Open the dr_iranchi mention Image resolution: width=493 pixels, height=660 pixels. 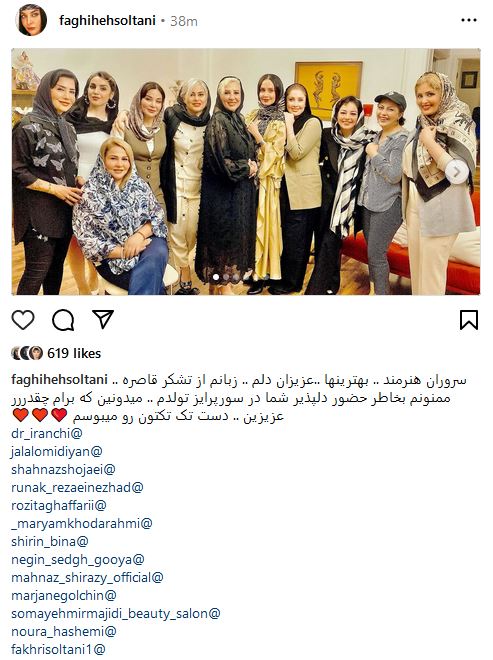[x=47, y=433]
